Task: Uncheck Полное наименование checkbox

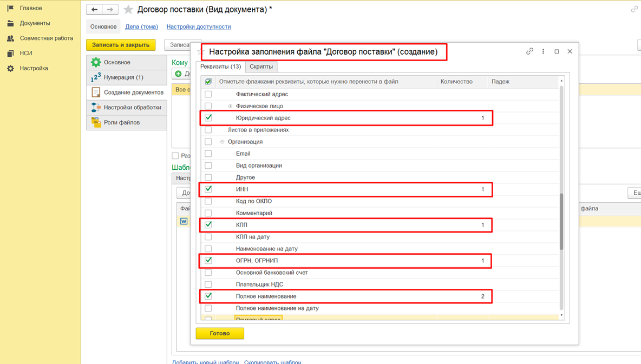Action: [208, 296]
